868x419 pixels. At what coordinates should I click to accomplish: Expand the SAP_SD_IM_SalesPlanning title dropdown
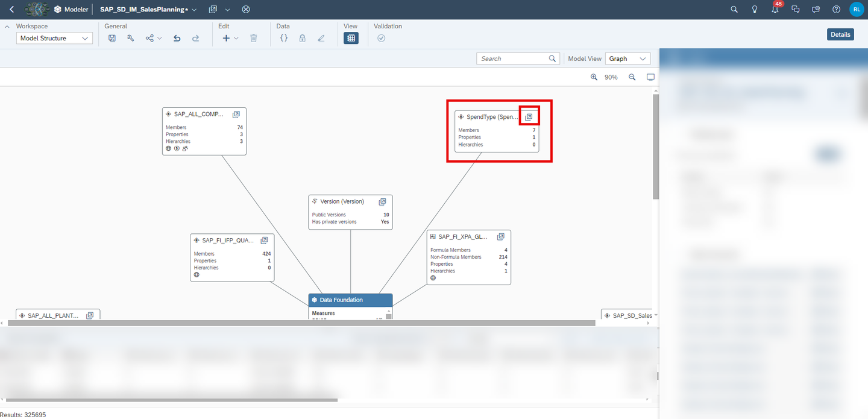pyautogui.click(x=194, y=10)
